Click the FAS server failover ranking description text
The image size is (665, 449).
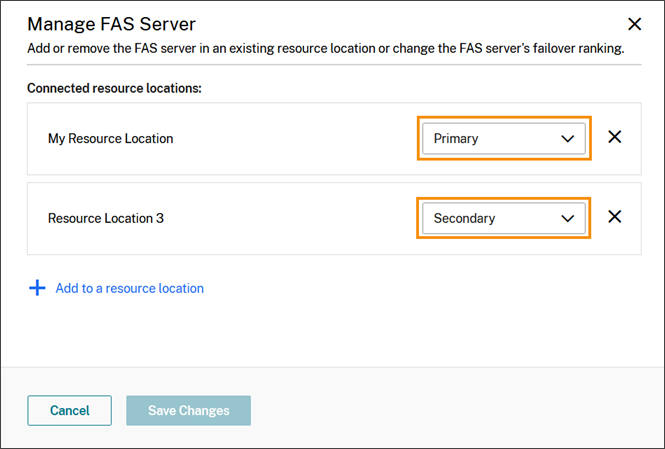pyautogui.click(x=325, y=49)
